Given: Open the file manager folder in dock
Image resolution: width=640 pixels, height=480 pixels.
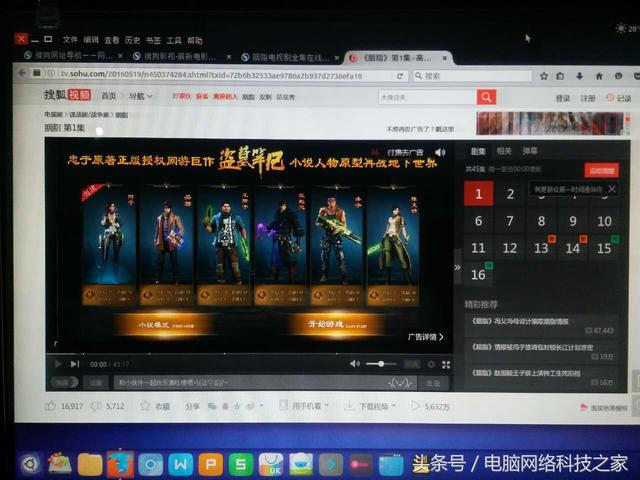Looking at the screenshot, I should pos(90,464).
